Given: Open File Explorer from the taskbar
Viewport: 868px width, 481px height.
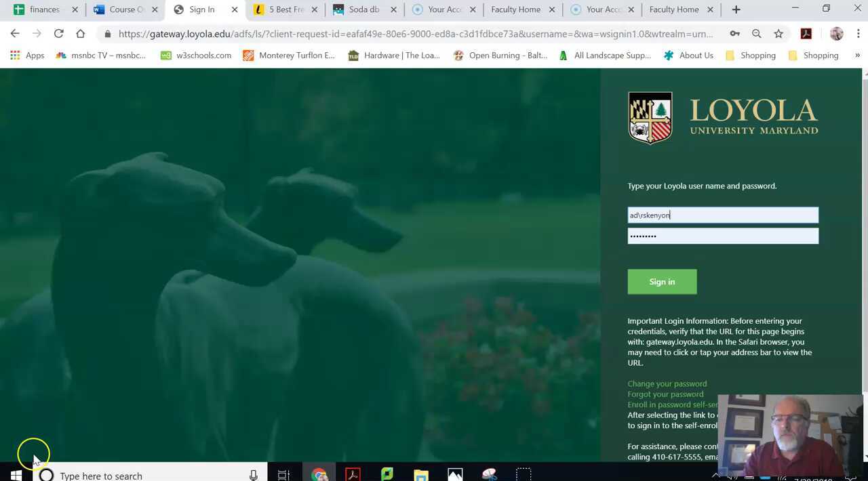Looking at the screenshot, I should 421,475.
